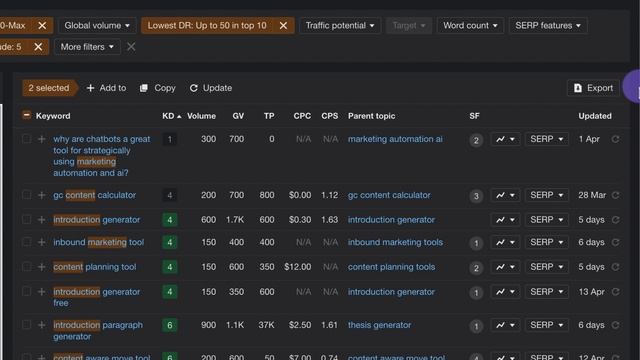Add the introduction paragraph generator keyword via plus icon

pyautogui.click(x=41, y=325)
